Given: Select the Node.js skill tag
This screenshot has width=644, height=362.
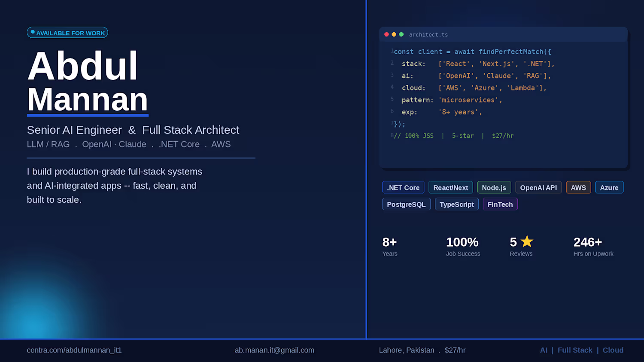Looking at the screenshot, I should point(494,187).
